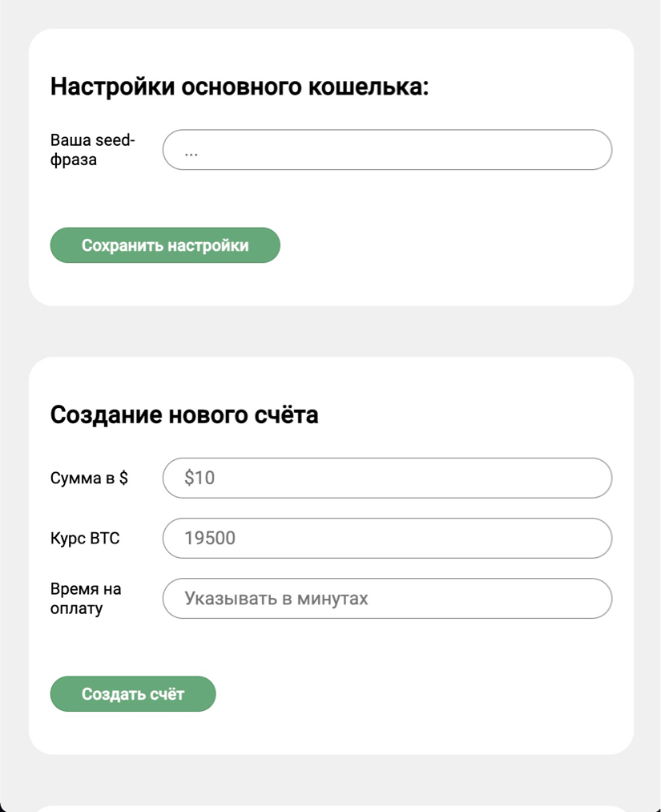Click the partially visible card at the bottom
This screenshot has height=812, width=661.
click(330, 806)
